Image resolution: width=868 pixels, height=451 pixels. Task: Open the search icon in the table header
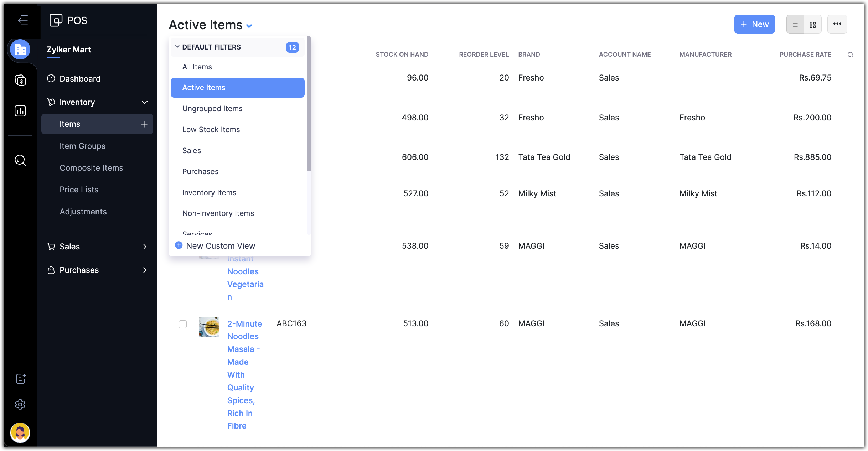click(850, 55)
